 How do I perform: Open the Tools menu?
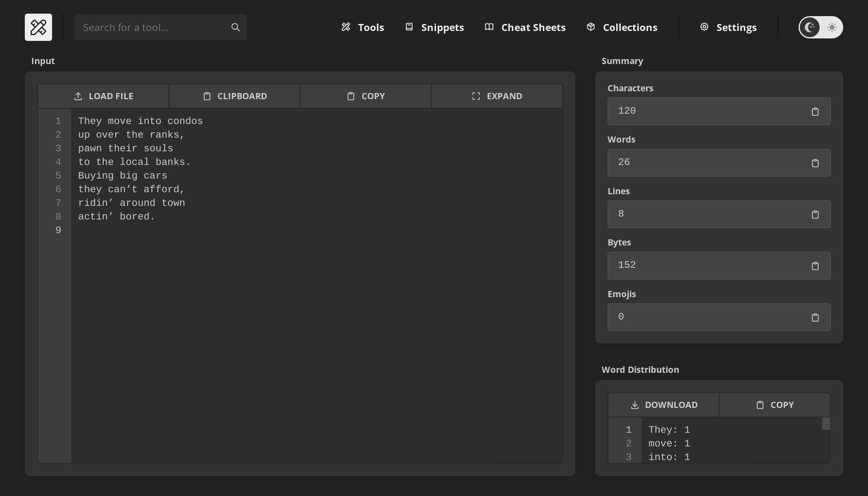point(362,27)
